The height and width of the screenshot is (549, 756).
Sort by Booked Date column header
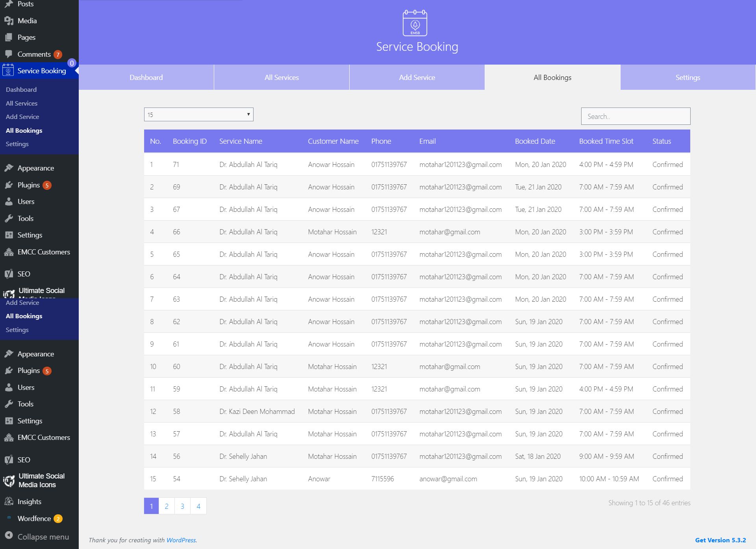535,141
